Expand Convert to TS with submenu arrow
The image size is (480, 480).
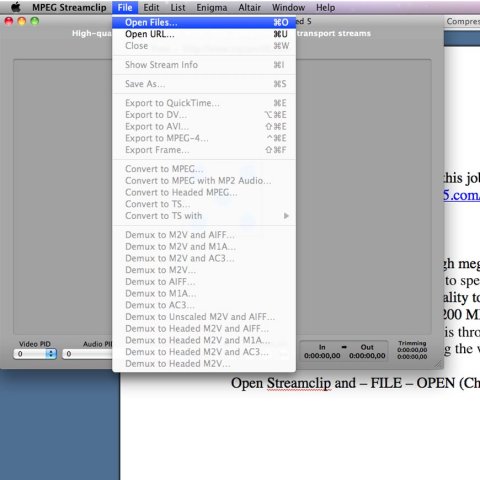pos(286,216)
